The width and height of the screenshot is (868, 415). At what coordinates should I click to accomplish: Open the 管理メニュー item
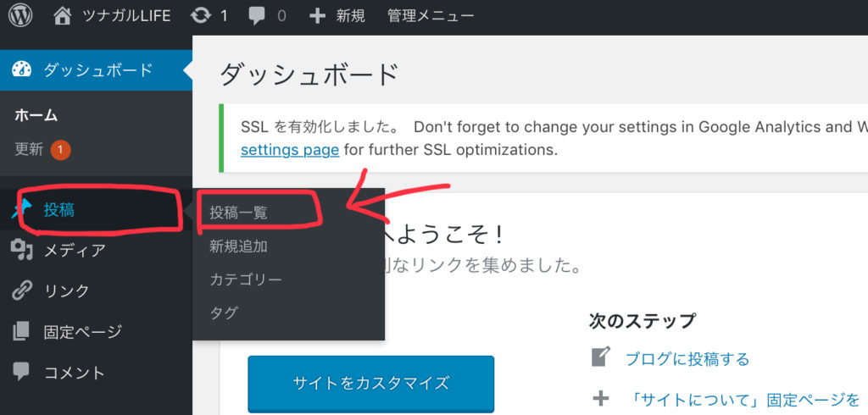[430, 16]
